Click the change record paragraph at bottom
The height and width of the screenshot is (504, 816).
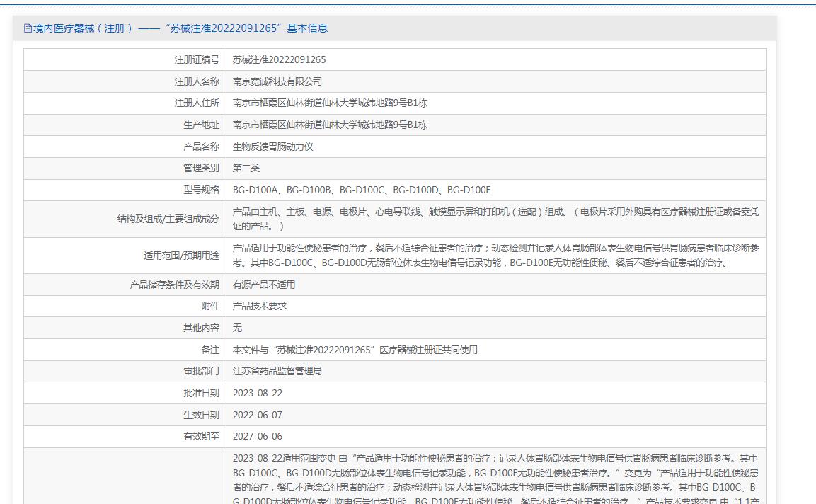click(495, 473)
